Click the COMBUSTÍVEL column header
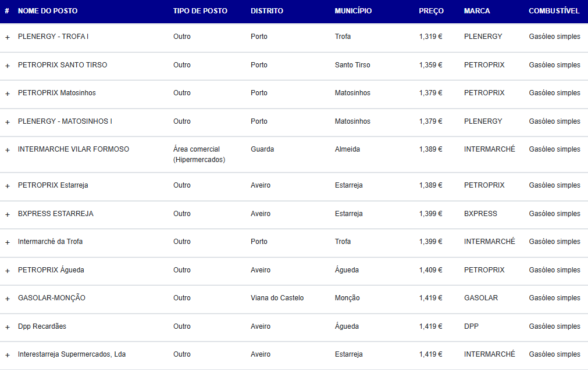The image size is (588, 370). click(x=554, y=11)
